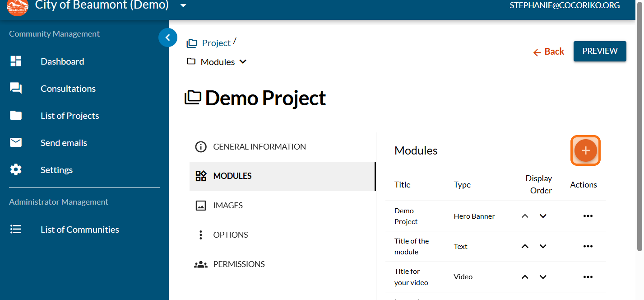Image resolution: width=644 pixels, height=300 pixels.
Task: Open Consultations in the sidebar
Action: click(x=68, y=89)
